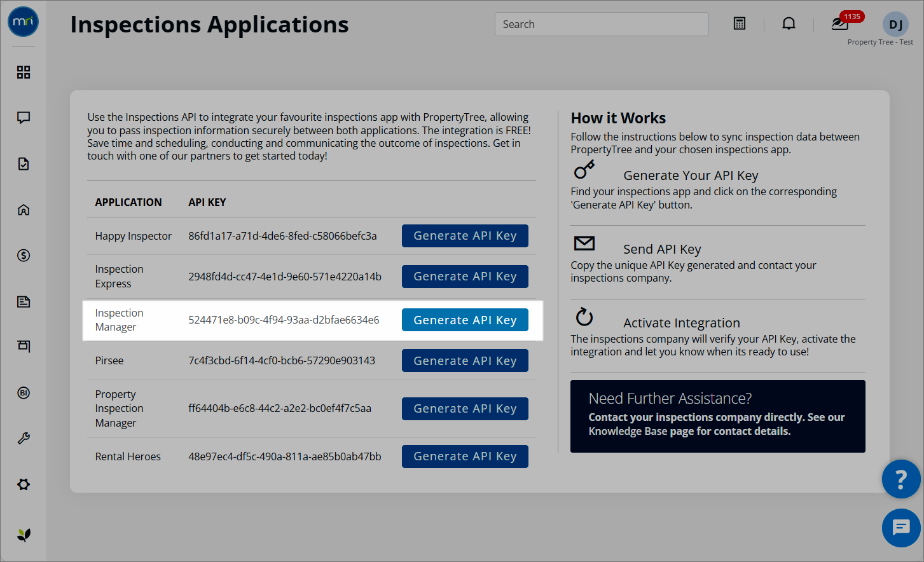Click the APPLICATION column header
Screen dimensions: 924x562
(x=128, y=202)
